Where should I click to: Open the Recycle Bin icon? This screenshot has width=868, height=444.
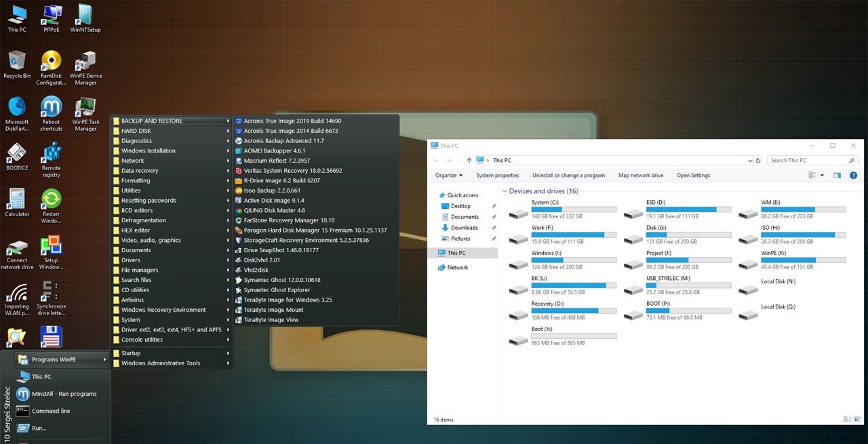click(x=17, y=64)
